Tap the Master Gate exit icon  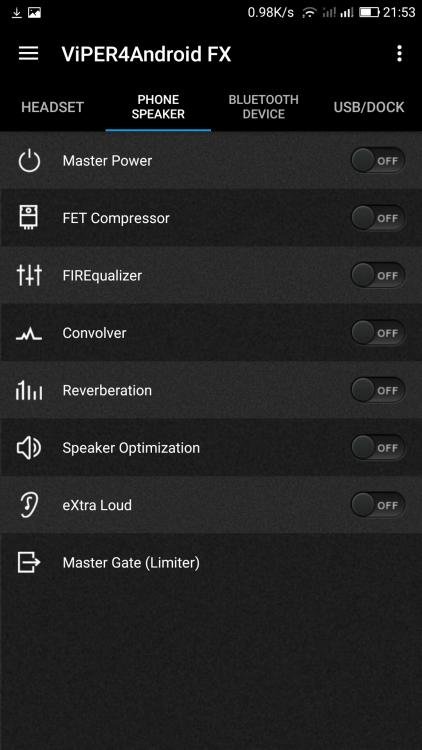tap(29, 562)
